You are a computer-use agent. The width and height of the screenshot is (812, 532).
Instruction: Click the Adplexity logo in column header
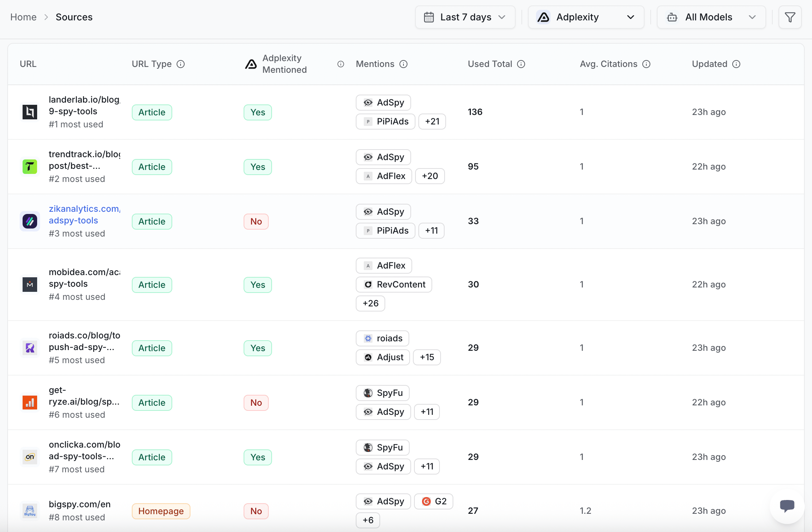click(251, 64)
